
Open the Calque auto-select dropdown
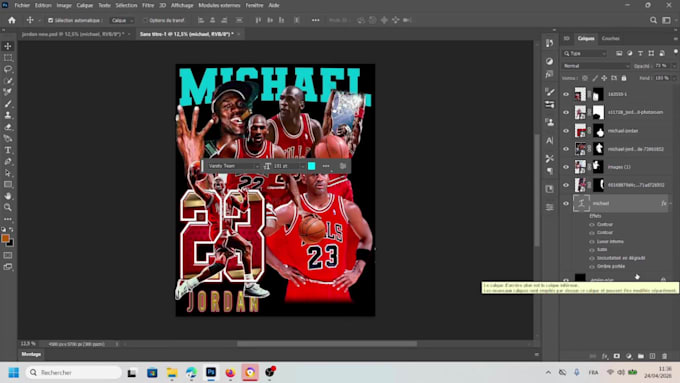pyautogui.click(x=121, y=20)
